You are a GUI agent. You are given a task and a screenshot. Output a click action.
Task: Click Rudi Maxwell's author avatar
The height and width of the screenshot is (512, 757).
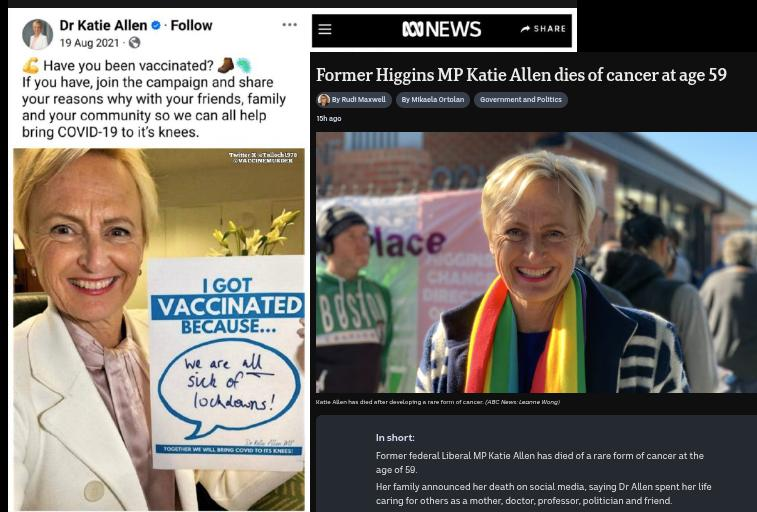pos(323,100)
